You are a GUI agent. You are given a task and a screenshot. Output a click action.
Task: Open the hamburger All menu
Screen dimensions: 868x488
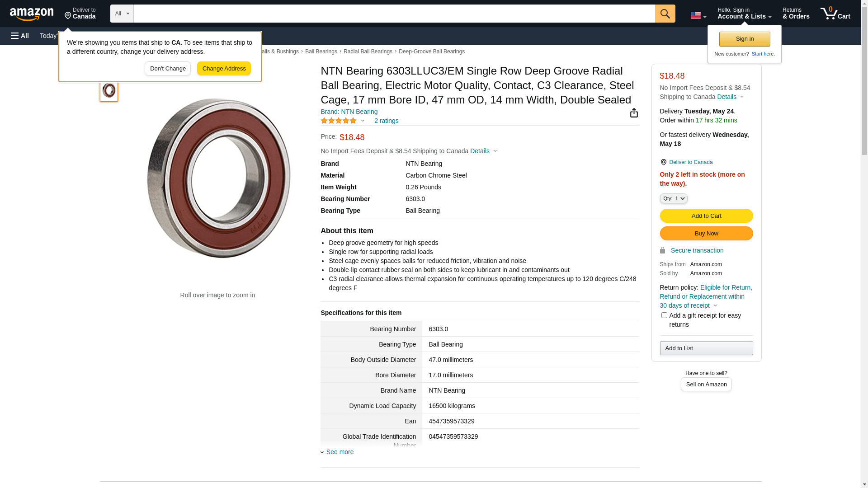20,36
